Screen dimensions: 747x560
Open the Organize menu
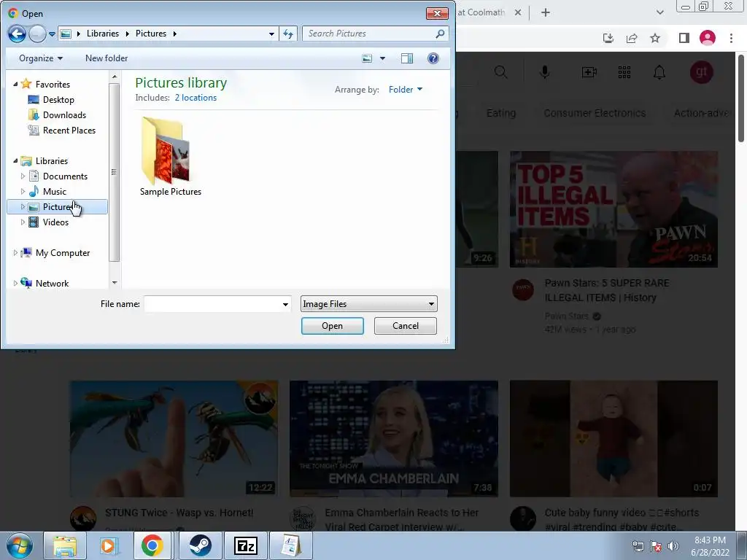tap(41, 58)
